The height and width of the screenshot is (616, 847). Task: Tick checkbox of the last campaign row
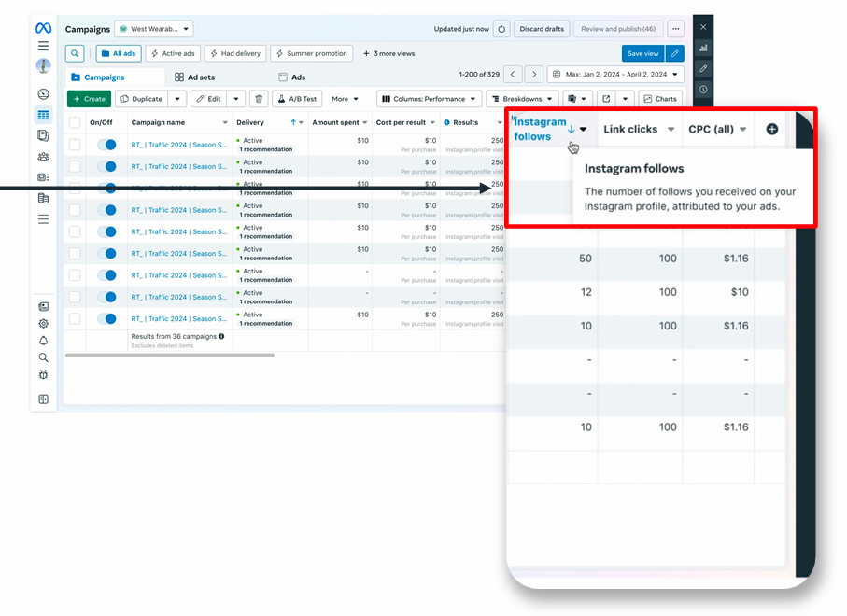[x=75, y=318]
